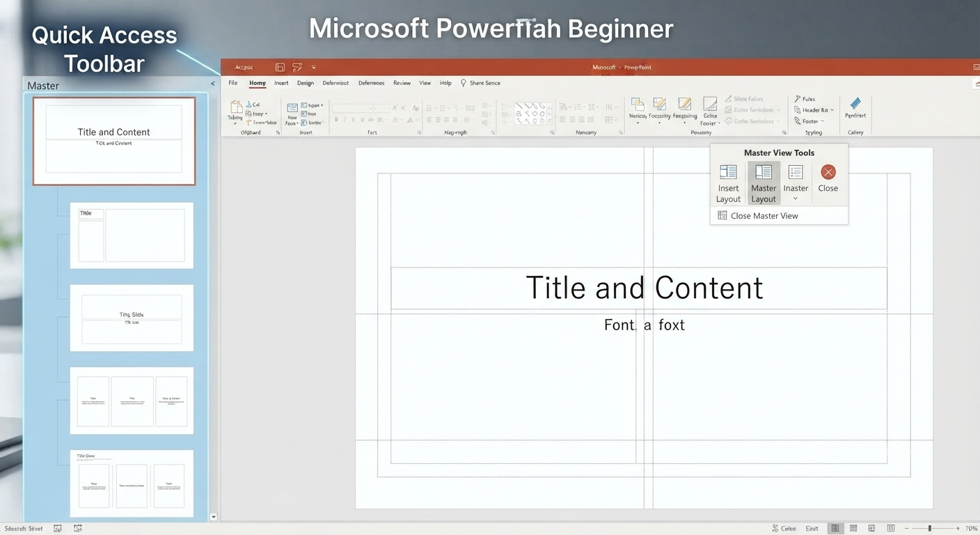Open the Help tab
The height and width of the screenshot is (535, 980).
pyautogui.click(x=445, y=83)
